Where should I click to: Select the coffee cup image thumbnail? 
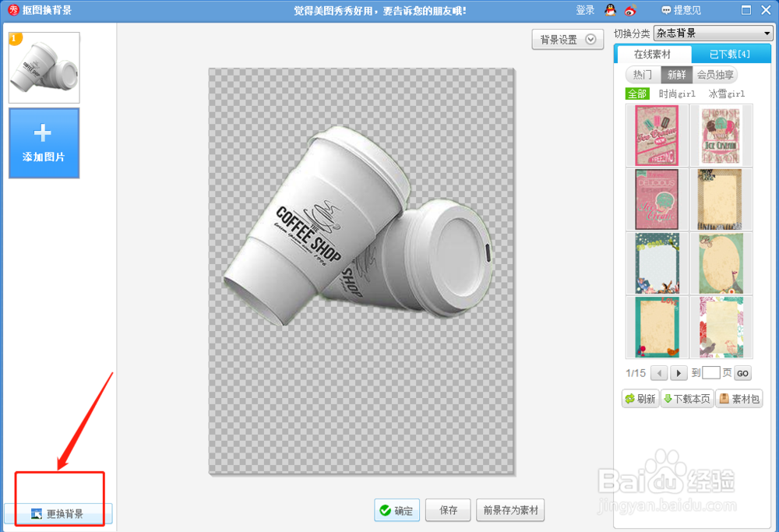coord(44,68)
